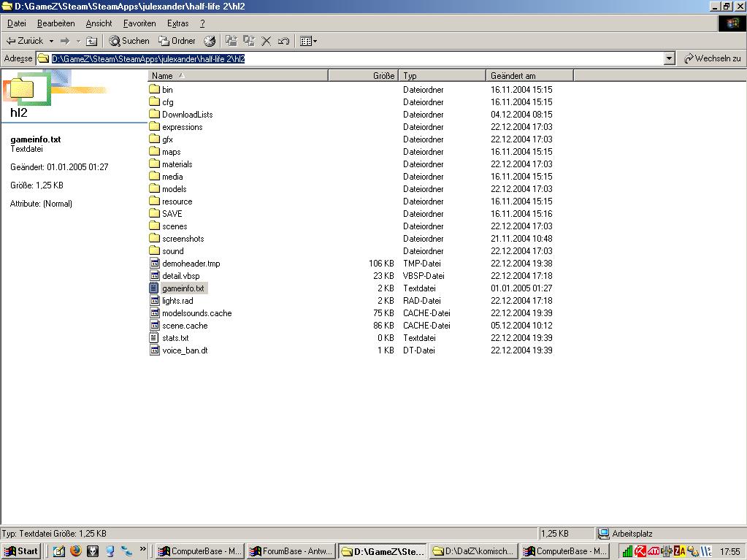The image size is (747, 560).
Task: Sort by the Typ column header
Action: (x=442, y=76)
